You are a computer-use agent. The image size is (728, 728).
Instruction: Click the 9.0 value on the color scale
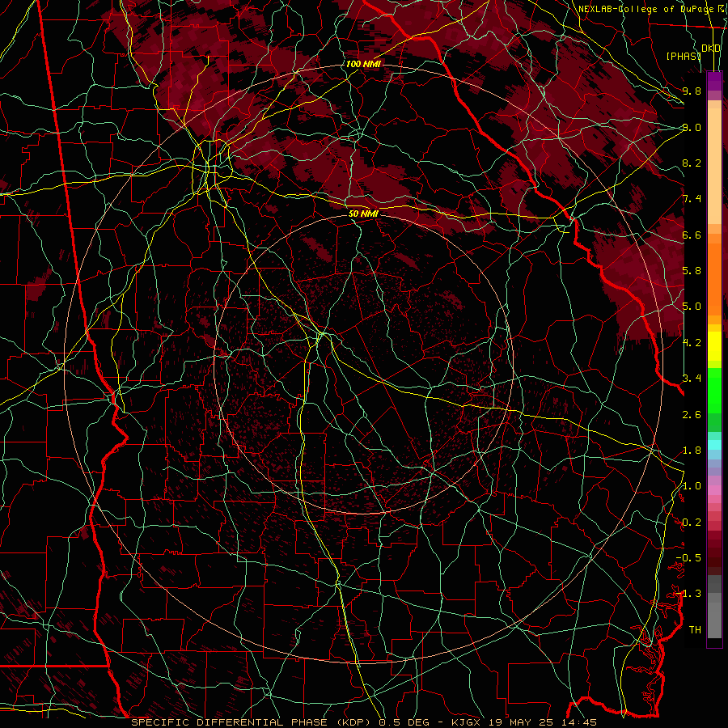pos(692,127)
